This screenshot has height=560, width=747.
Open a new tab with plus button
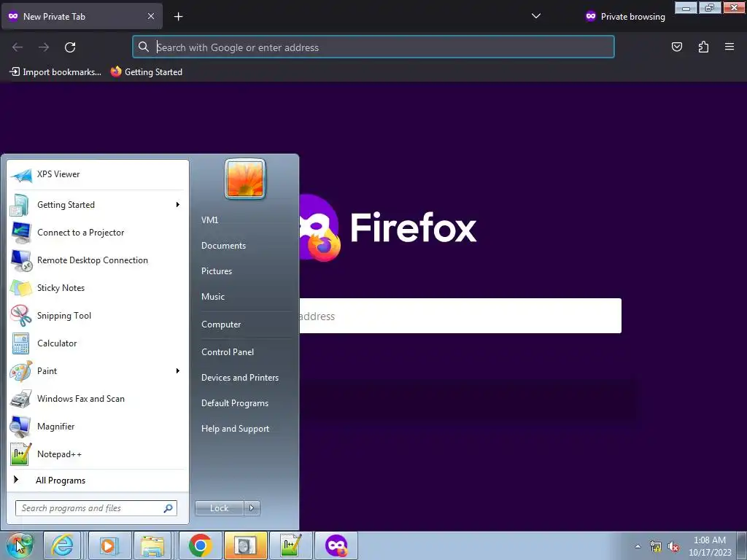[178, 17]
